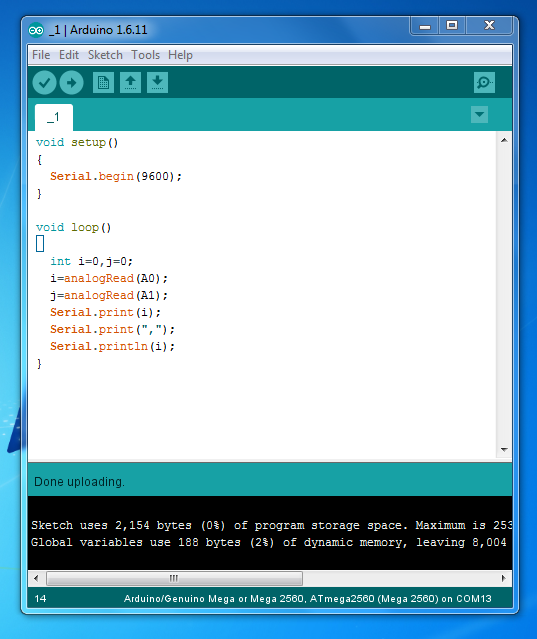This screenshot has height=639, width=537.
Task: Save the sketch with the Save icon
Action: (x=157, y=83)
